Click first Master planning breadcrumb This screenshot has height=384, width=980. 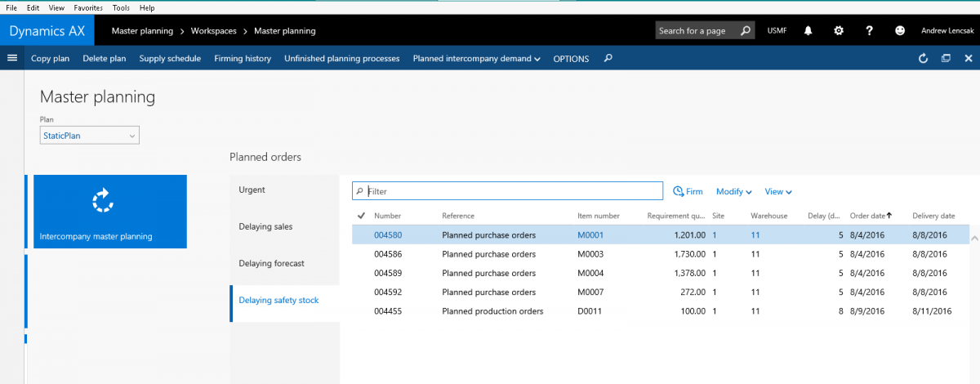142,31
